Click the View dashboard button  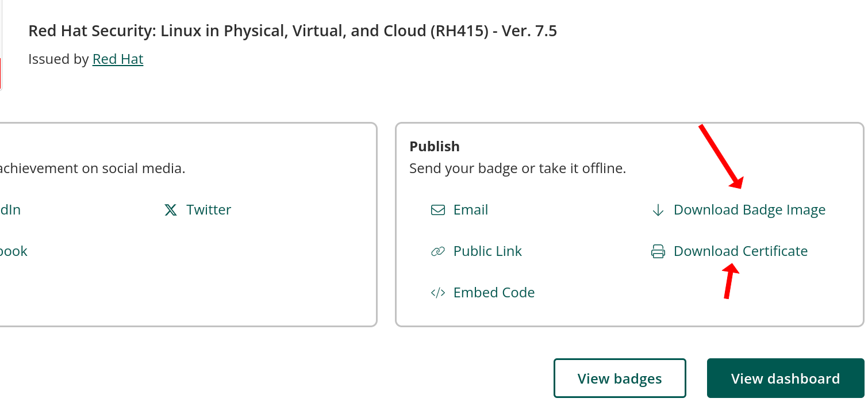pos(785,378)
